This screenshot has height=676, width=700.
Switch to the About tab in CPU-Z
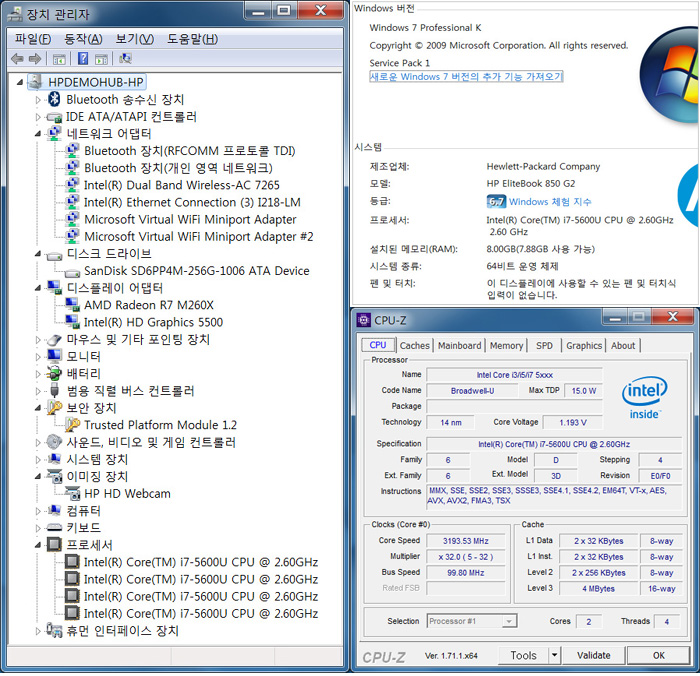(623, 346)
